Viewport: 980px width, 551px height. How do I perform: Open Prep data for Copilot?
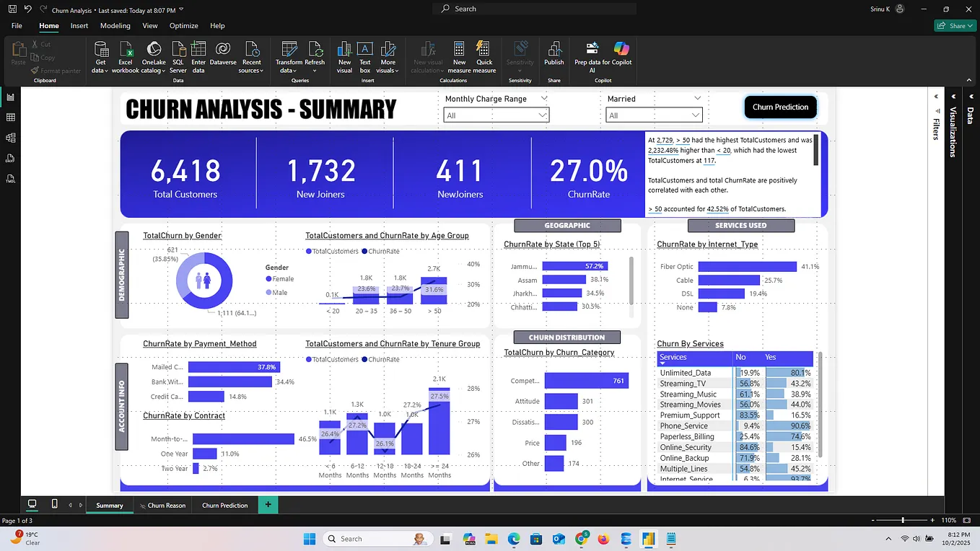point(591,58)
